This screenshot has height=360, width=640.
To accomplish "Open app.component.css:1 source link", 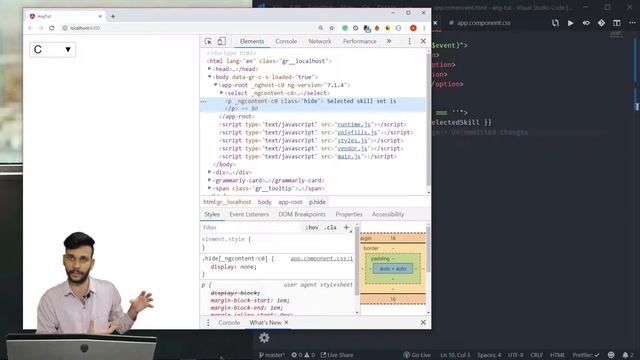I will click(322, 259).
